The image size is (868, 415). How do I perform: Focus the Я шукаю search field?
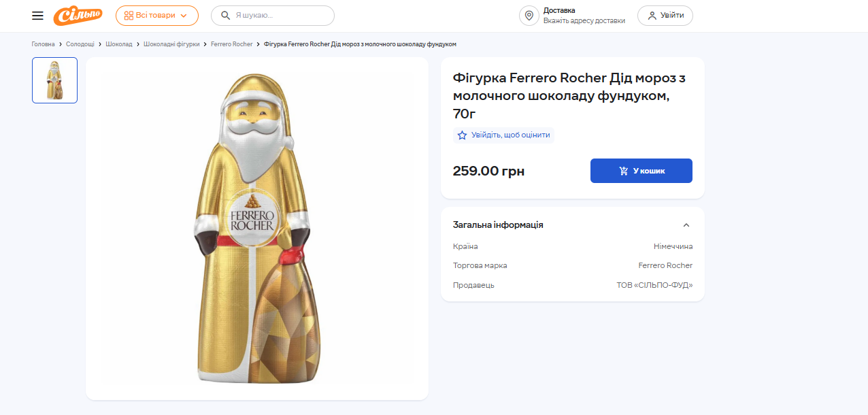click(x=280, y=16)
